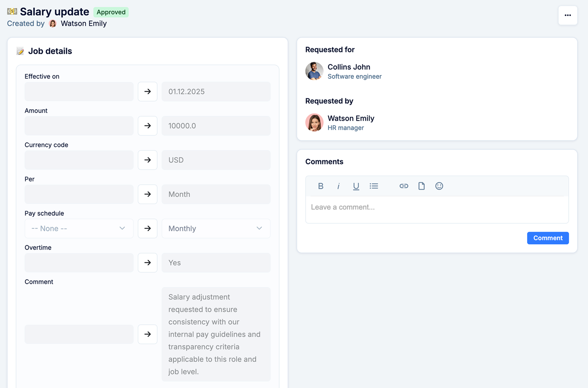The height and width of the screenshot is (388, 588).
Task: Click the arrow button in Overtime row
Action: click(148, 263)
